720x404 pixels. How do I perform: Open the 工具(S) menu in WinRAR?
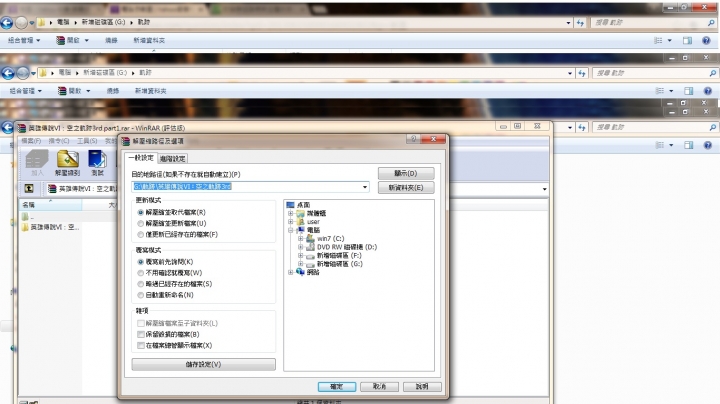[x=87, y=141]
